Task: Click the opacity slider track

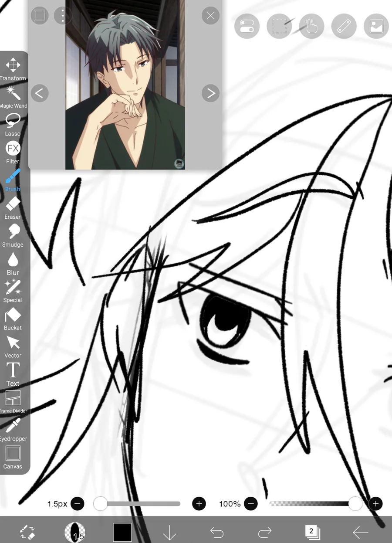Action: point(312,504)
